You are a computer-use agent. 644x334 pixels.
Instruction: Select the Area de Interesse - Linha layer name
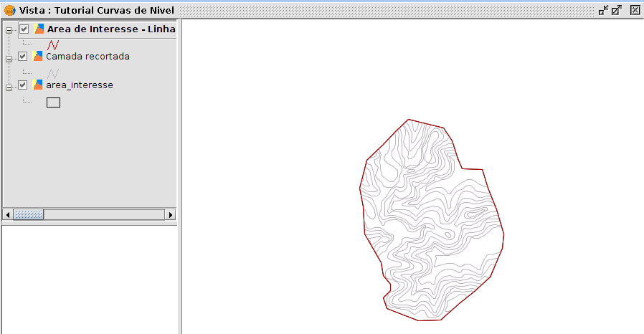point(110,29)
